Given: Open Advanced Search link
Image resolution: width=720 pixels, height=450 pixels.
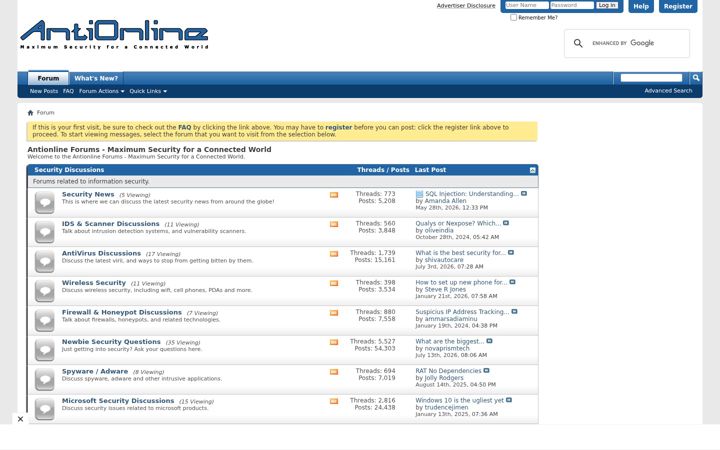Looking at the screenshot, I should coord(668,90).
